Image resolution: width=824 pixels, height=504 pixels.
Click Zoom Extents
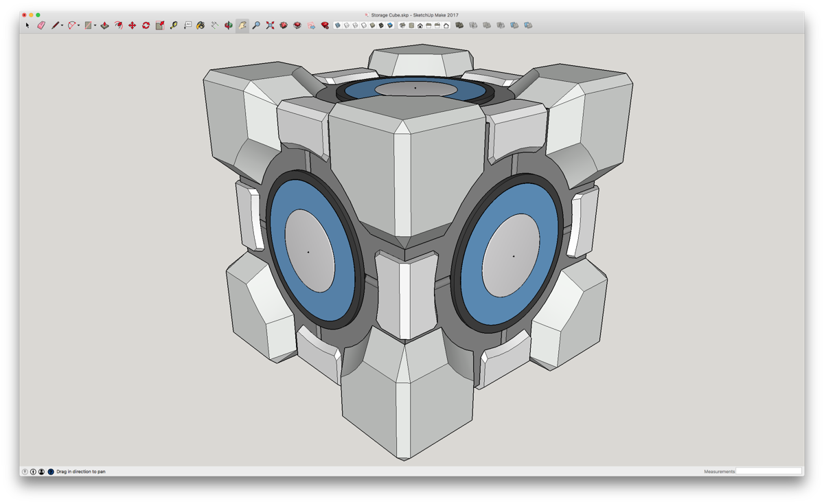click(270, 25)
